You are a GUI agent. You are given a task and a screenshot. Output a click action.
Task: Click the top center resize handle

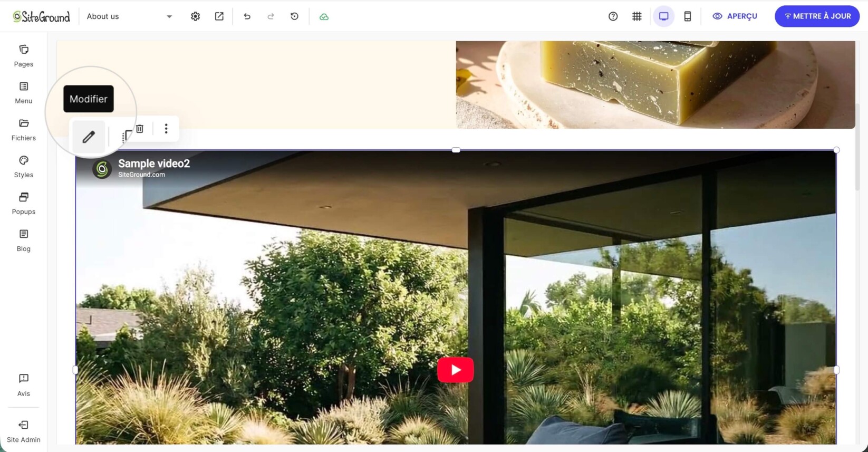click(456, 150)
